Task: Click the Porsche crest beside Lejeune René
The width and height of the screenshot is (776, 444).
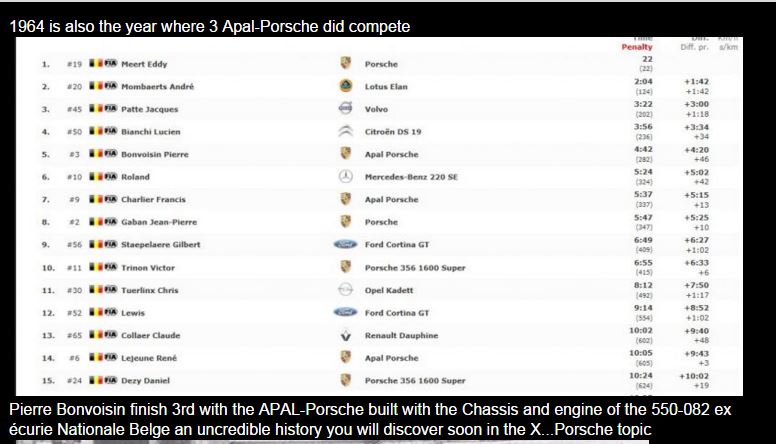Action: pos(345,357)
